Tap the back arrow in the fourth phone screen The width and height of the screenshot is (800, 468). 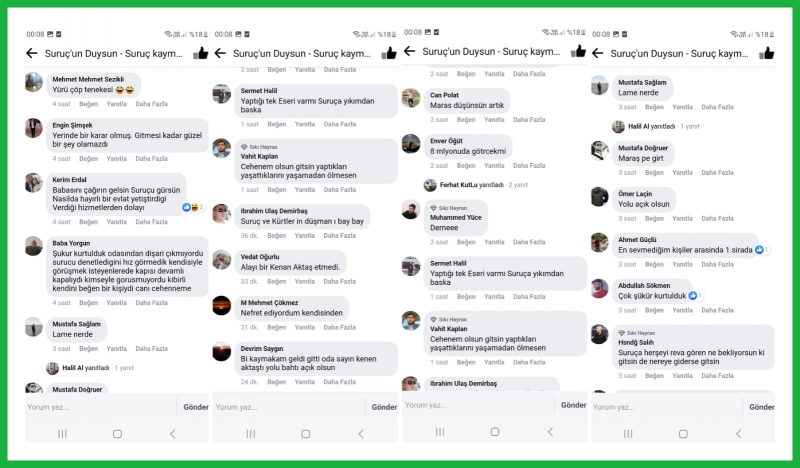coord(597,53)
